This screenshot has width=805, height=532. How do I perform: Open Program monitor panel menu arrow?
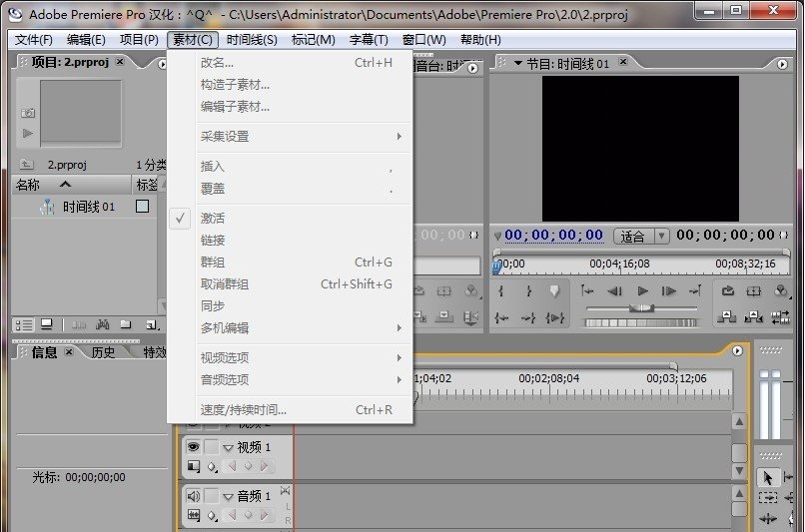coord(782,64)
